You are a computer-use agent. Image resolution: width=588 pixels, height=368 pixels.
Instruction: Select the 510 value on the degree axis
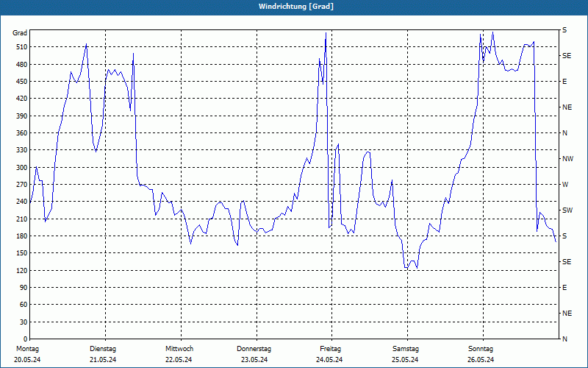pyautogui.click(x=22, y=47)
